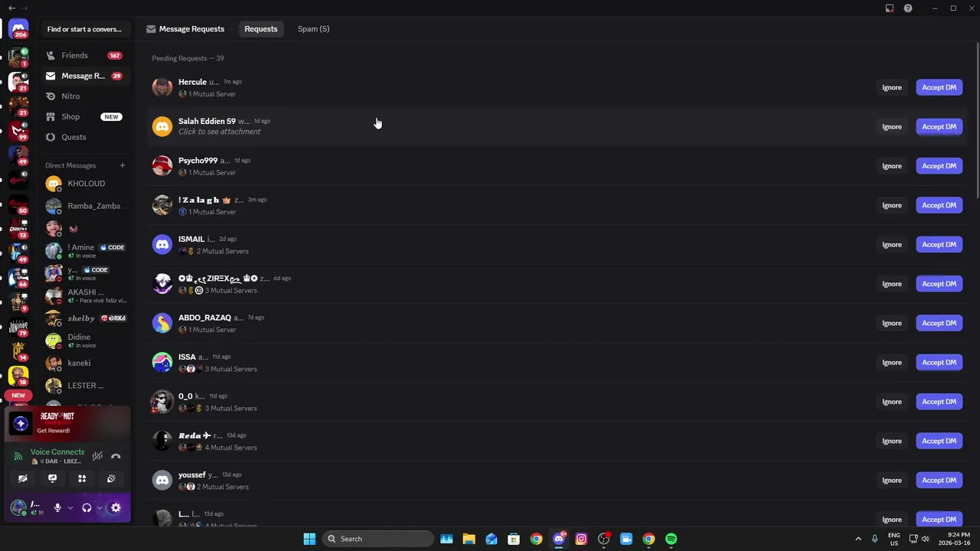Turn on the camera in voice
The image size is (980, 551).
23,478
